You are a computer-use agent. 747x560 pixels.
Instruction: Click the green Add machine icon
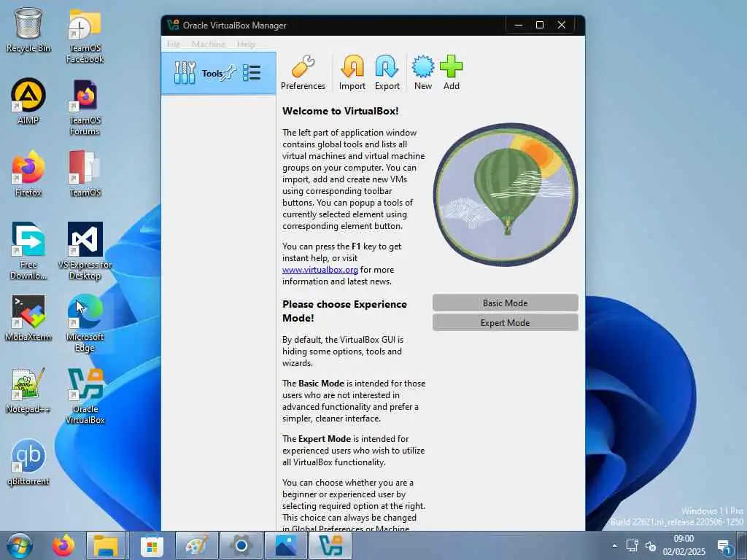[451, 72]
